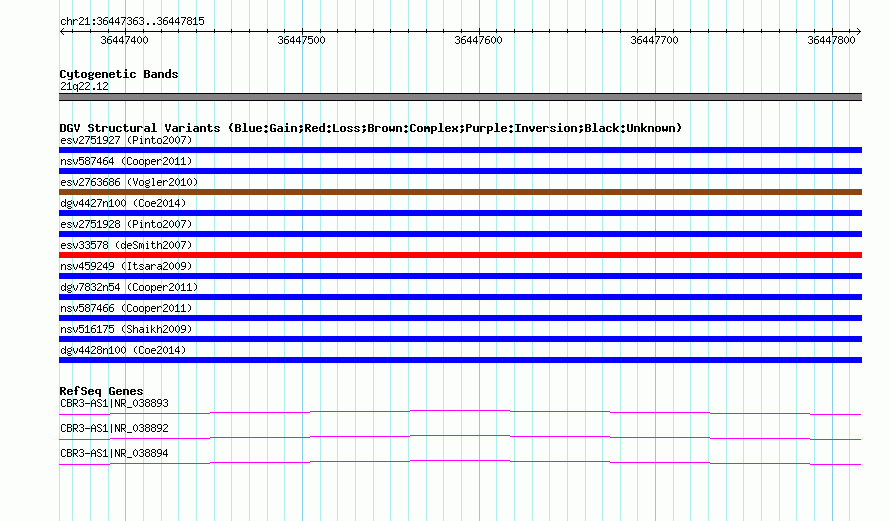
Task: Click the left arrow end of the ruler
Action: [62, 32]
